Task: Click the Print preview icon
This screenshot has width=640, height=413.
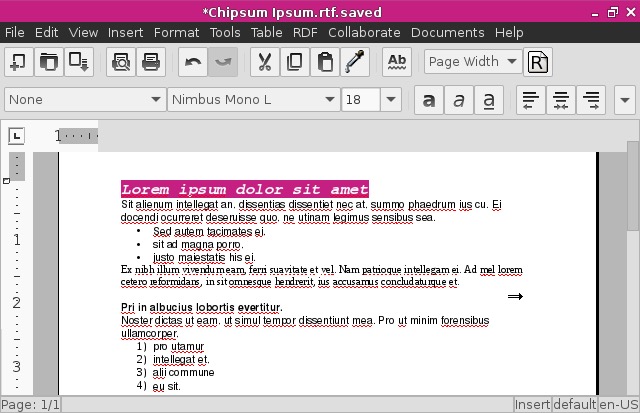Action: click(121, 61)
